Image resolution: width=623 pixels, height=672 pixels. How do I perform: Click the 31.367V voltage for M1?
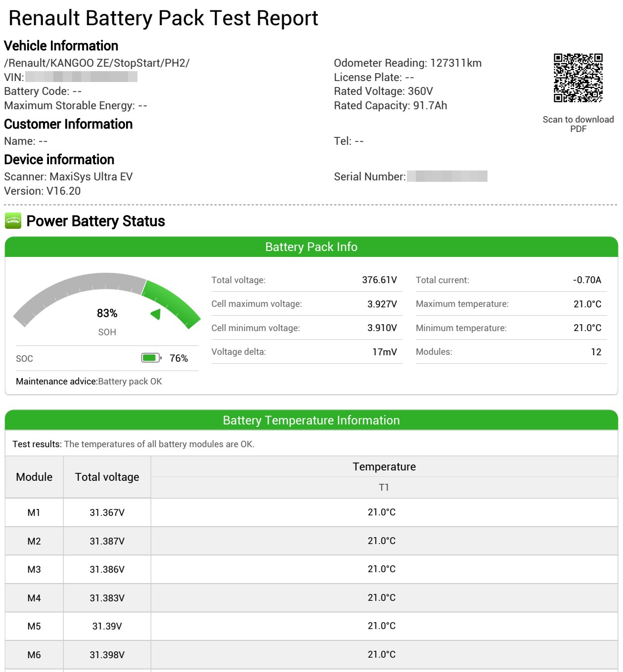(107, 512)
